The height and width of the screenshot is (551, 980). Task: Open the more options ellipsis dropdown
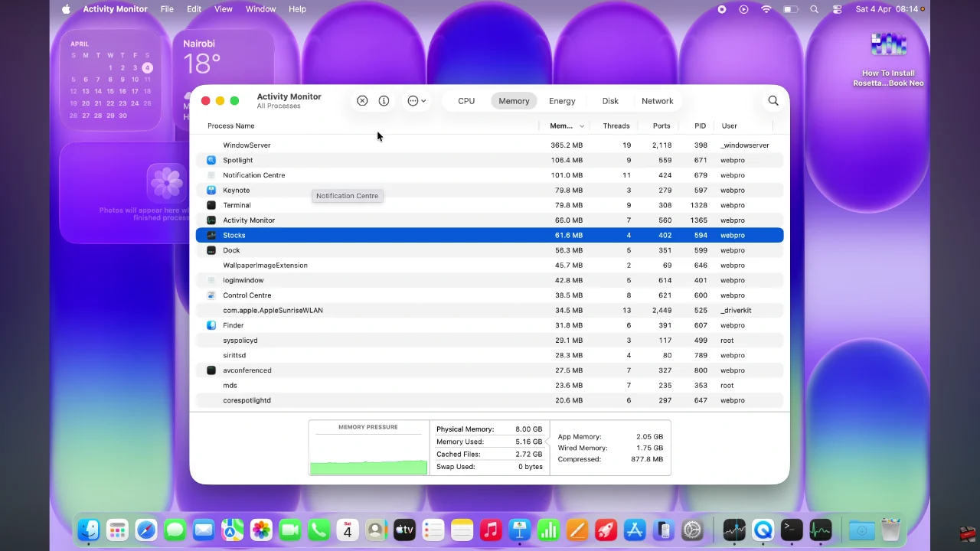pyautogui.click(x=415, y=100)
